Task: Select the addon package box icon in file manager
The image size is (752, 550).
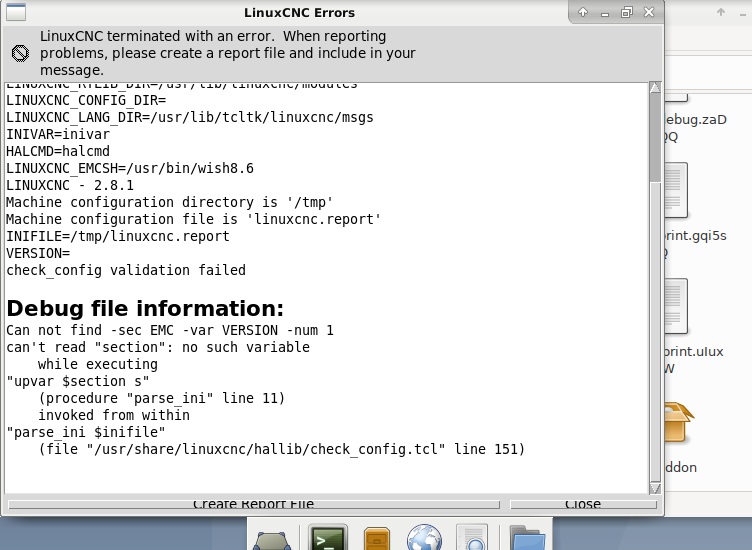Action: (679, 422)
